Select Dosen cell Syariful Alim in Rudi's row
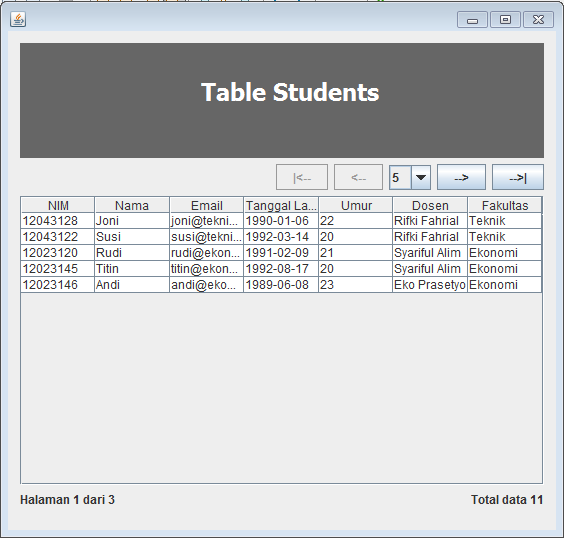Viewport: 564px width, 538px height. point(430,253)
